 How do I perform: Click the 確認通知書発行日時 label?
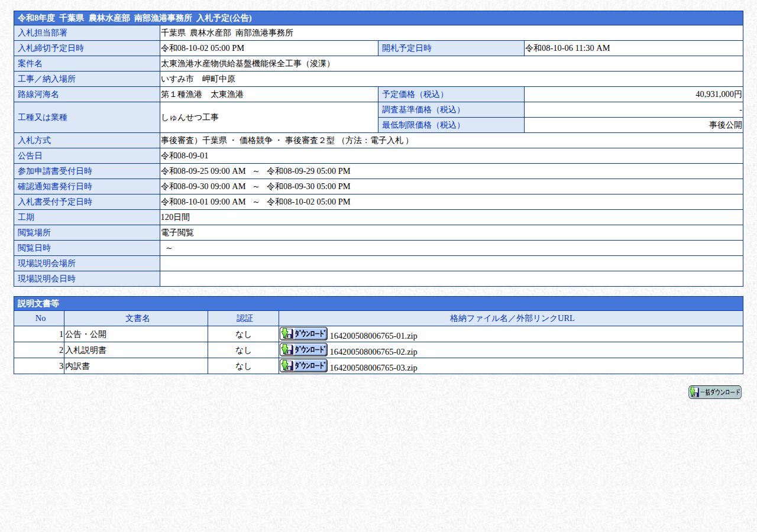[87, 186]
